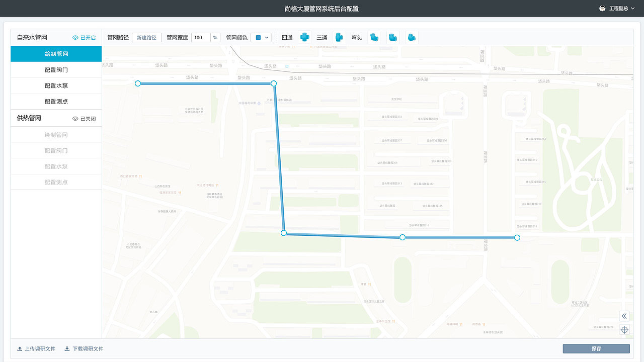
Task: Click the 保存 save button
Action: click(x=596, y=348)
